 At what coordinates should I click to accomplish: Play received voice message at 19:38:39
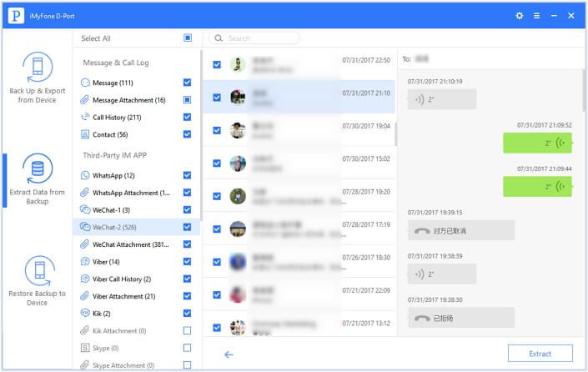click(442, 274)
